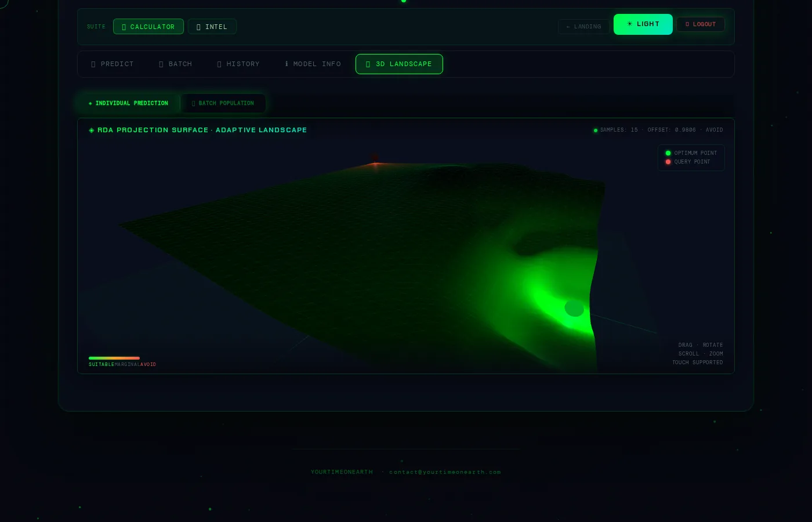Go back to Landing page
Screen dimensions: 812x522
[x=583, y=27]
